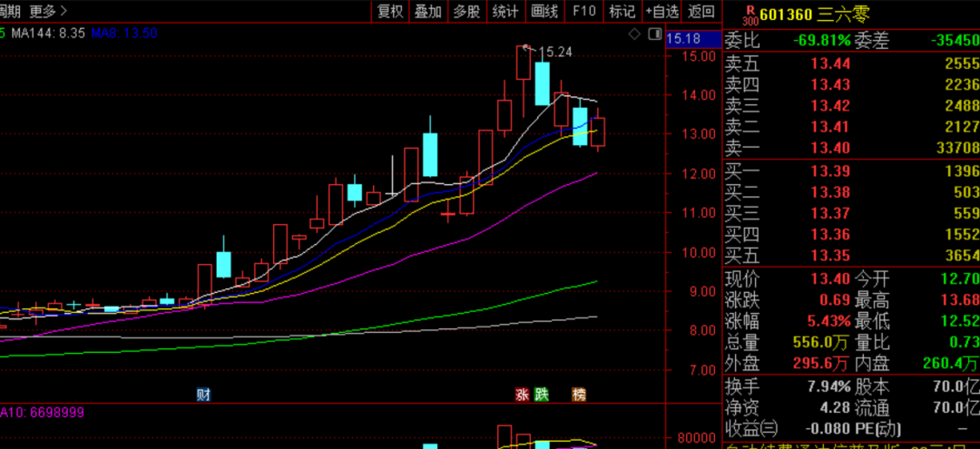The width and height of the screenshot is (980, 449).
Task: Click the green 跌 event marker
Action: [x=542, y=395]
